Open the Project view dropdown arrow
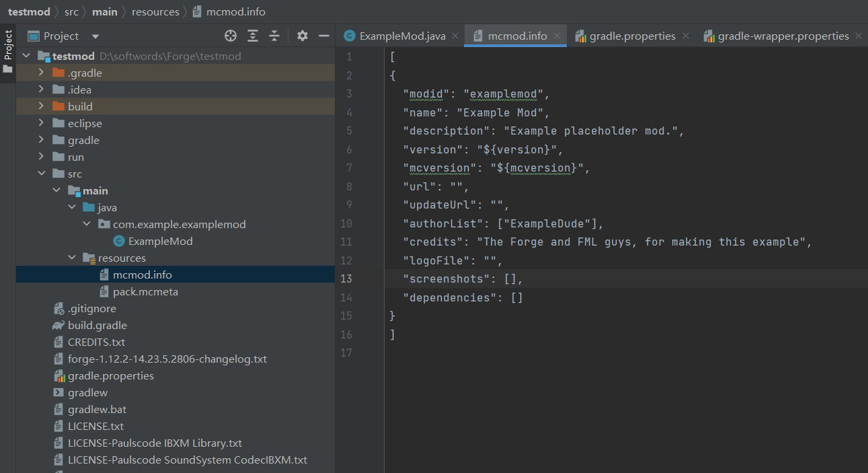This screenshot has width=868, height=473. 95,36
